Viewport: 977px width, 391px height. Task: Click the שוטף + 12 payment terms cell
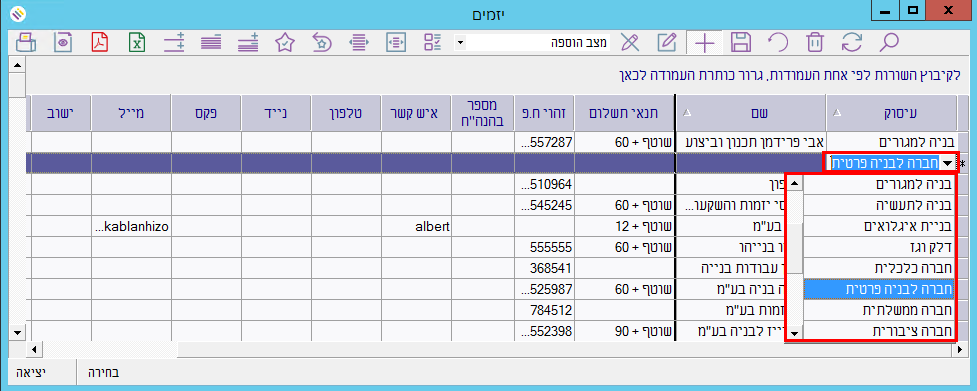[x=624, y=227]
